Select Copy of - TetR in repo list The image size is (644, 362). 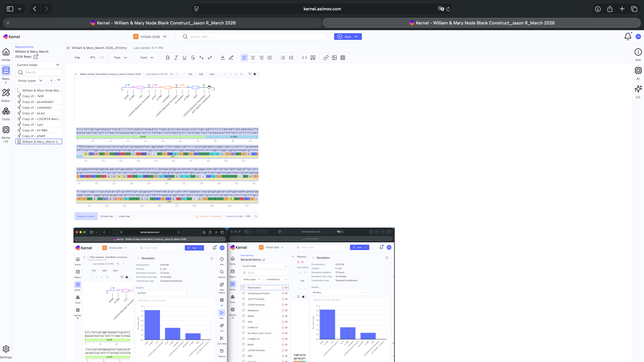click(39, 96)
